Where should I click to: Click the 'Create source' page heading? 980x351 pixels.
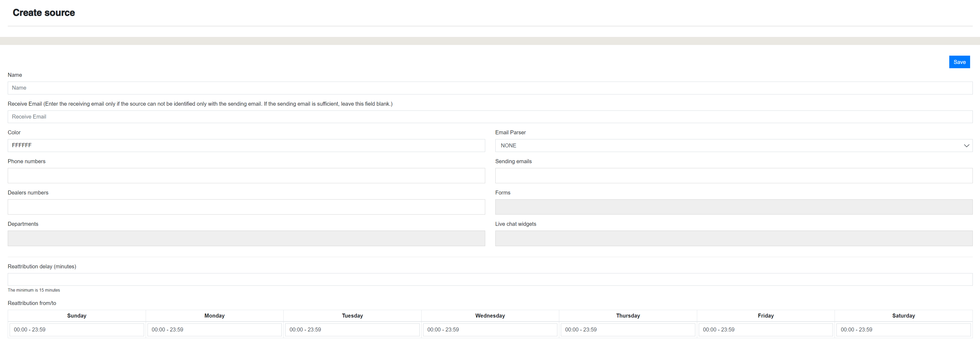pyautogui.click(x=44, y=13)
